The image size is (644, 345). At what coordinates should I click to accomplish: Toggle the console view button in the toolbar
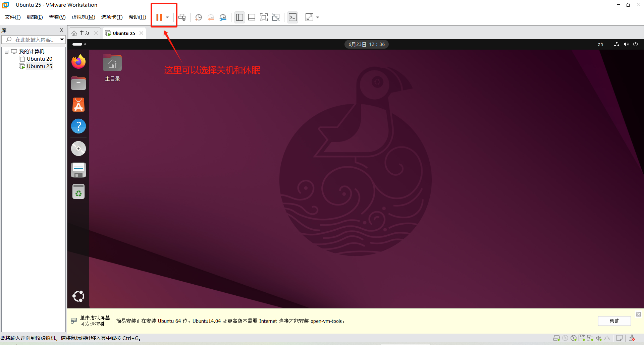click(292, 17)
